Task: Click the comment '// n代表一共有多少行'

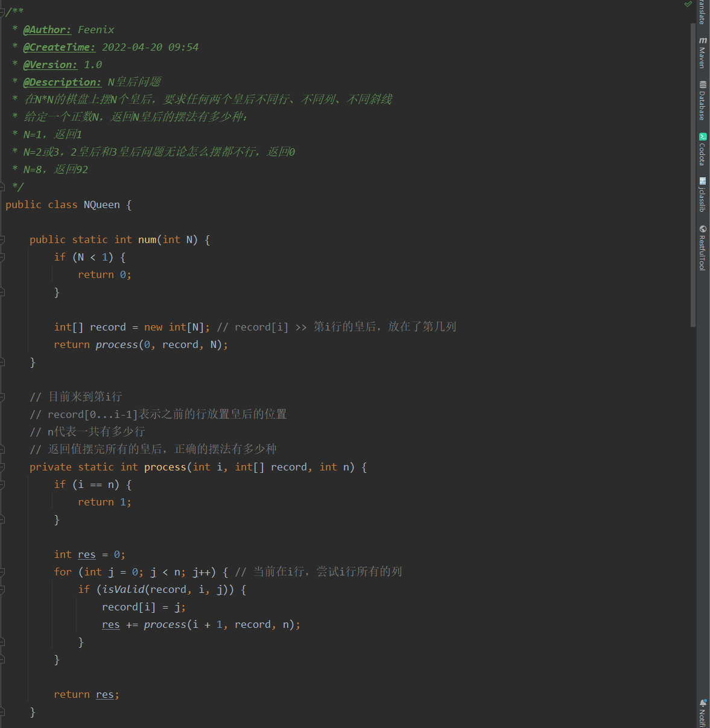Action: pyautogui.click(x=87, y=432)
